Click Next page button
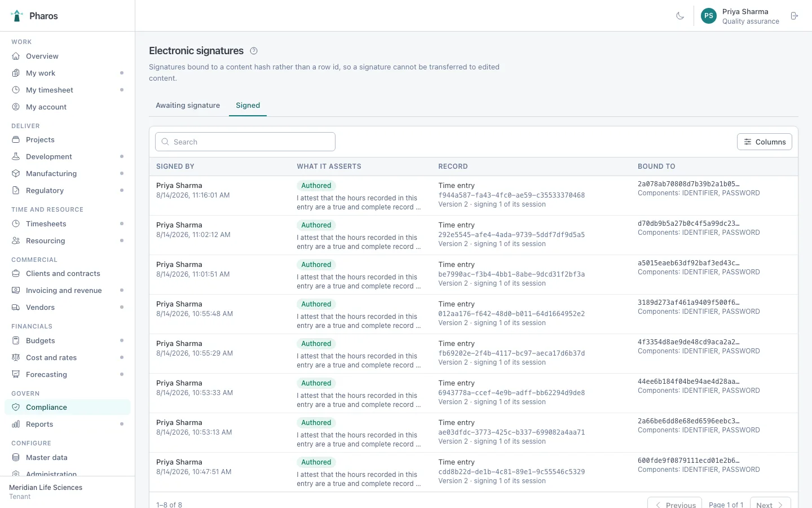Screen dimensions: 812x508 click(770, 502)
